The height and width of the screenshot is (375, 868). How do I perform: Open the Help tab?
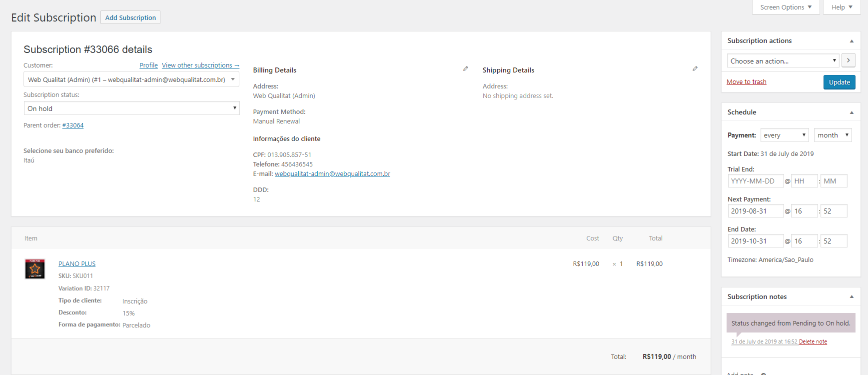[x=842, y=7]
